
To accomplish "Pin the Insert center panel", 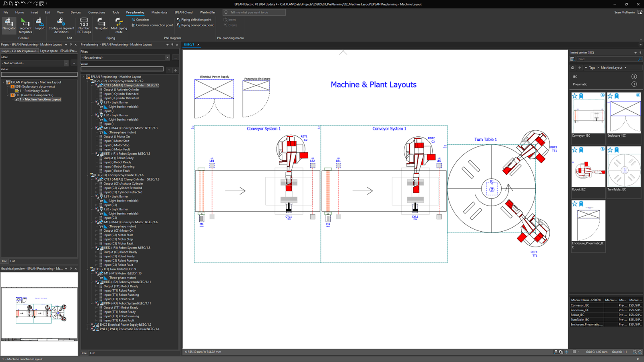I will [640, 52].
